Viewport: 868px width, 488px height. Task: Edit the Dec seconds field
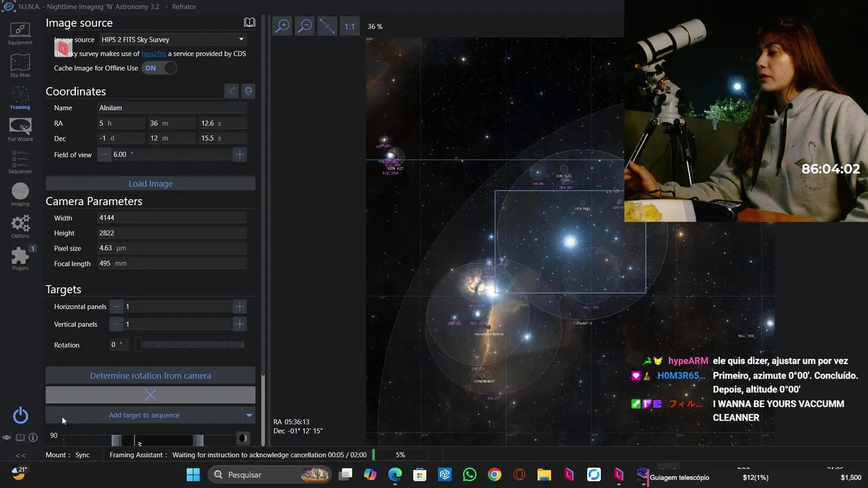(222, 138)
